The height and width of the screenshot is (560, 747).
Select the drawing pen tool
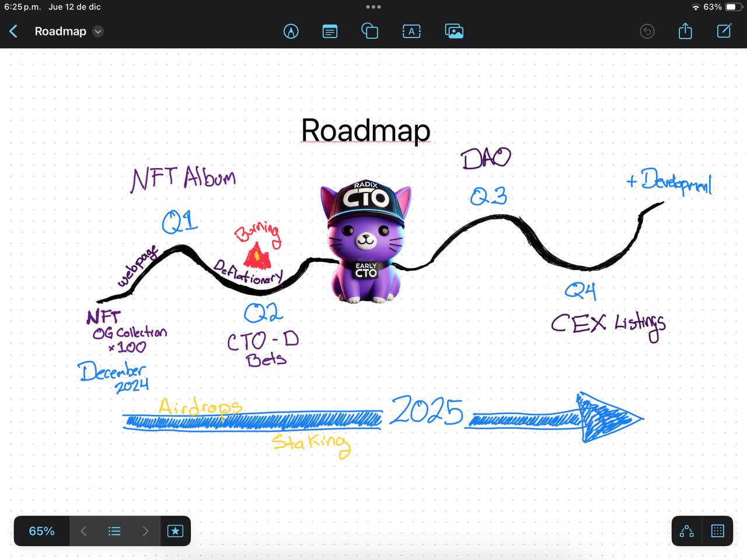point(291,31)
